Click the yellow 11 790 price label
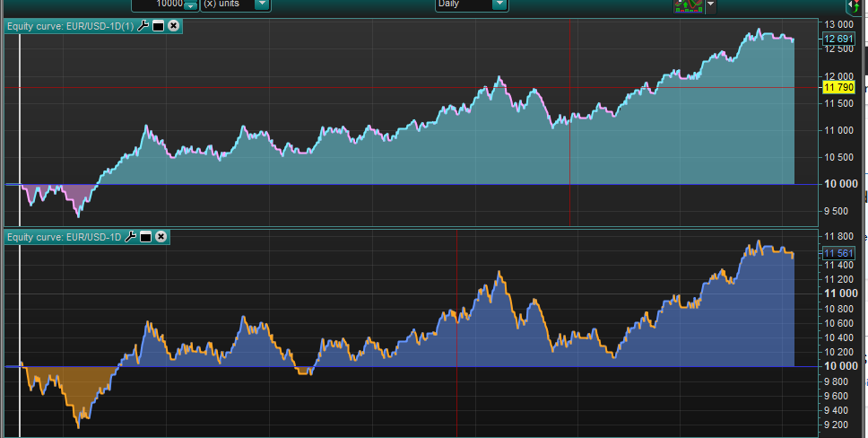868x438 pixels. pyautogui.click(x=838, y=87)
